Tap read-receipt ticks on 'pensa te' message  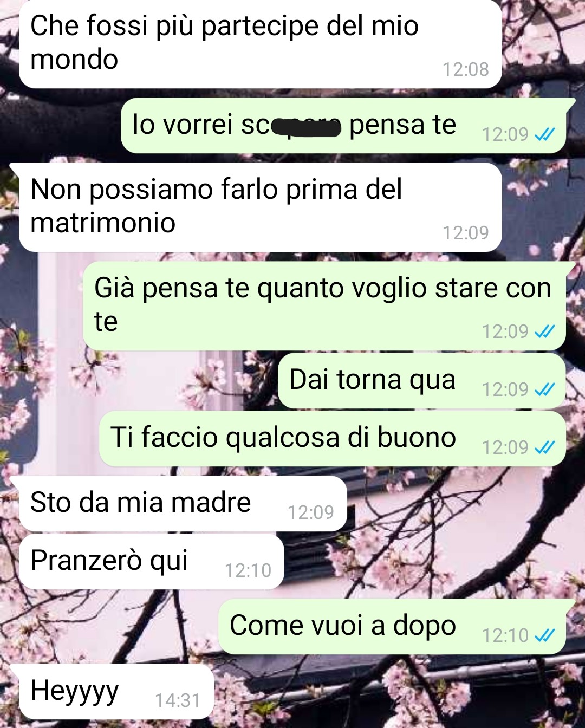544,134
